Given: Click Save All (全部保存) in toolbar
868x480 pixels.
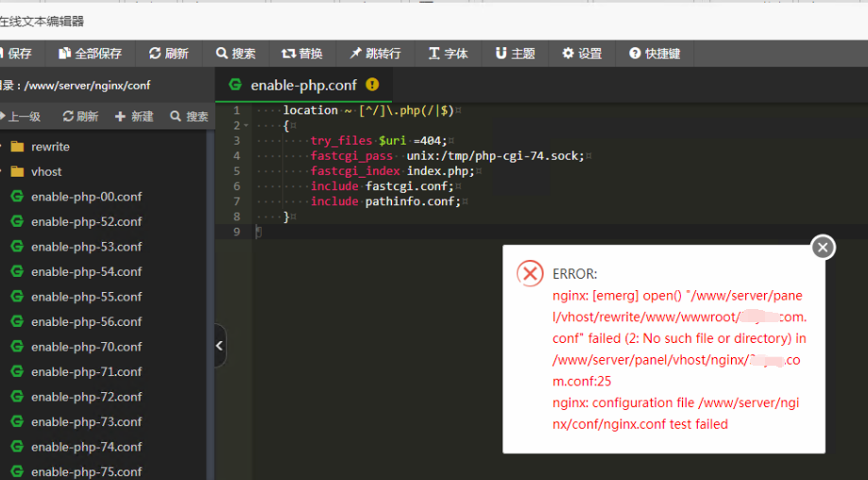Looking at the screenshot, I should (91, 54).
